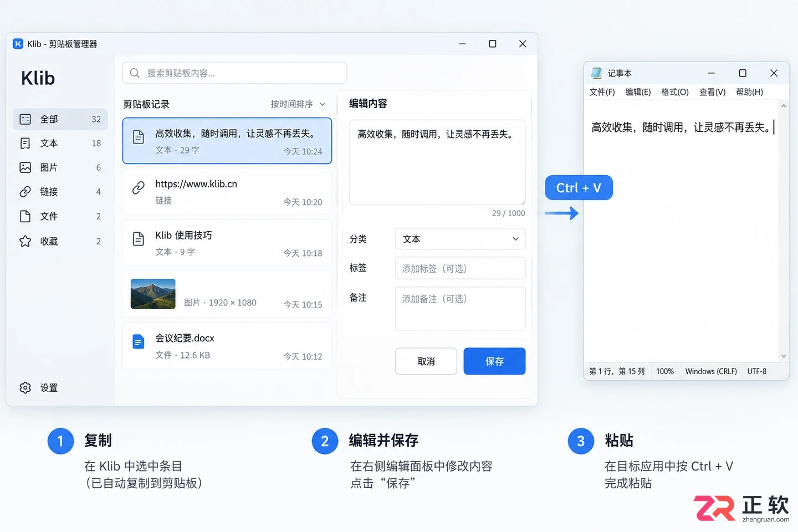798x532 pixels.
Task: Click UTF-8 encoding in 记事本 status bar
Action: pyautogui.click(x=757, y=371)
